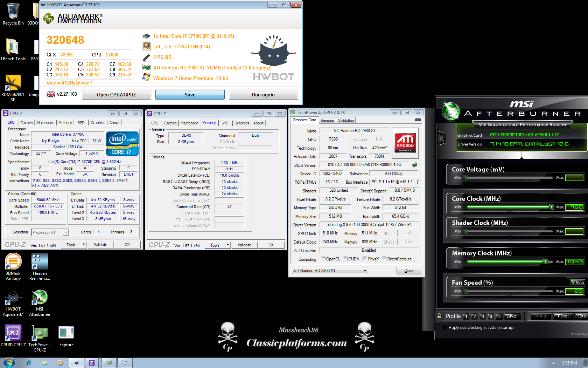Click Afterburner Apply button
Viewport: 588px width, 368px height.
(541, 316)
